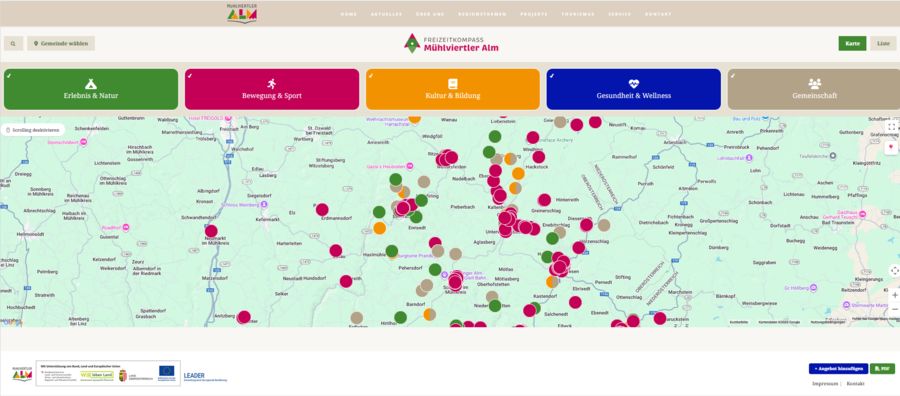
Task: Open the HOME menu item
Action: point(348,14)
